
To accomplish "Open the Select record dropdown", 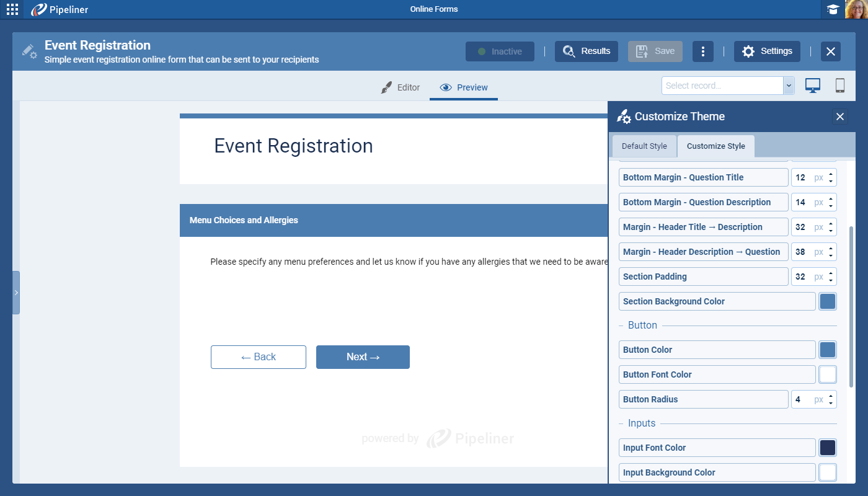I will tap(728, 86).
